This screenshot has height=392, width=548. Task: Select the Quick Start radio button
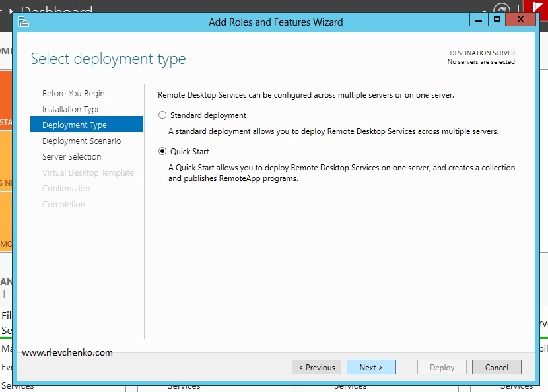(x=162, y=152)
